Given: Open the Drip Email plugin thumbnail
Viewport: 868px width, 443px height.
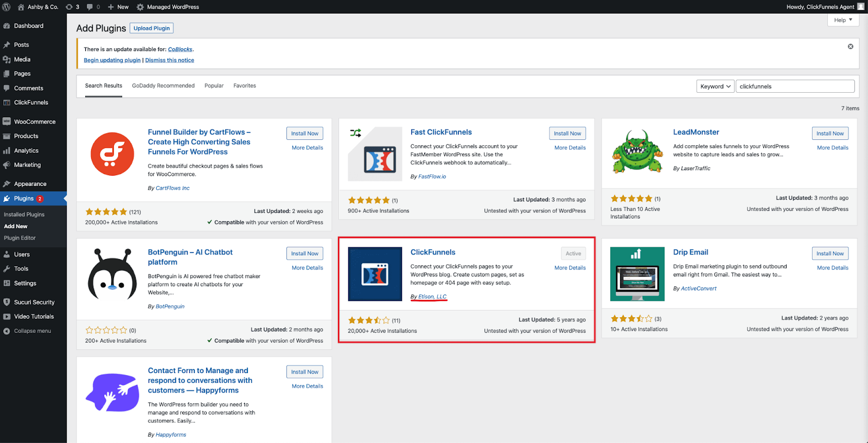Looking at the screenshot, I should (x=637, y=274).
